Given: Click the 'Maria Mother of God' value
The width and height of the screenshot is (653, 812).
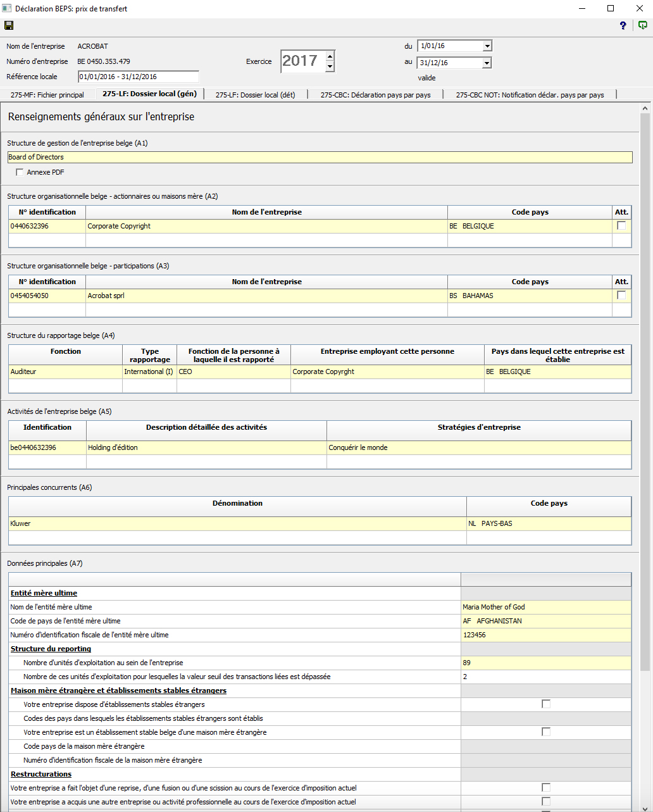Looking at the screenshot, I should (546, 607).
